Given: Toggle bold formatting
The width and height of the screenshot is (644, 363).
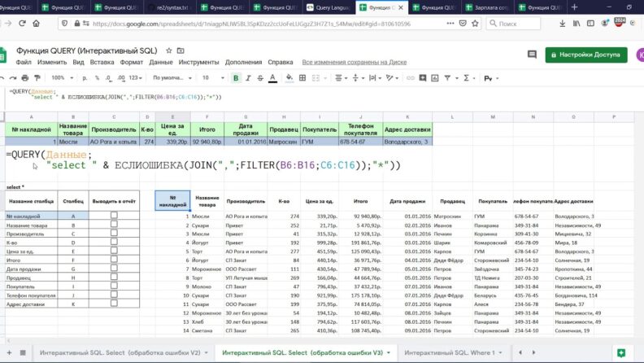Looking at the screenshot, I should pos(236,77).
